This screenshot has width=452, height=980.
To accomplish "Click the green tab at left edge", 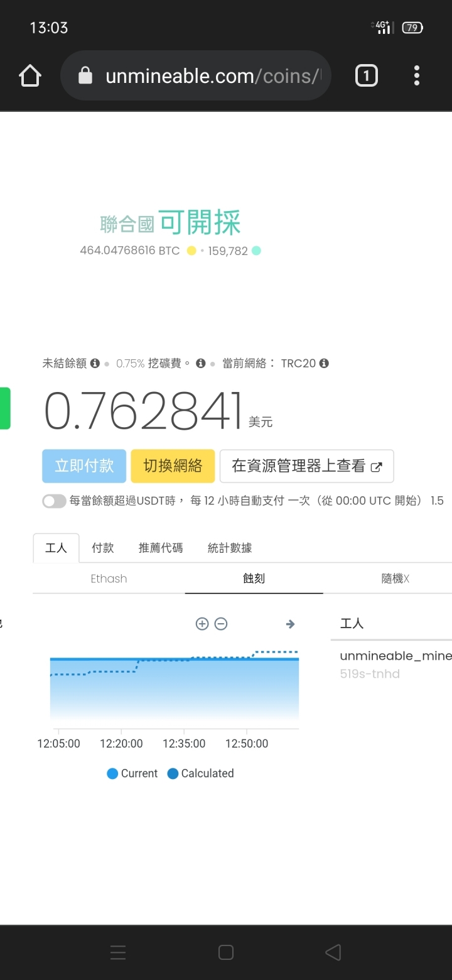I will pos(5,408).
